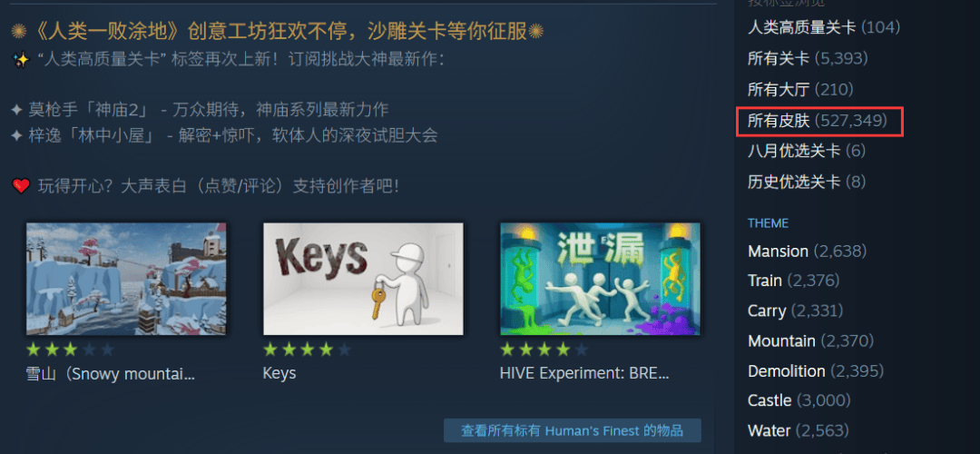Open the Snowy mountain level thumbnail

pyautogui.click(x=126, y=279)
